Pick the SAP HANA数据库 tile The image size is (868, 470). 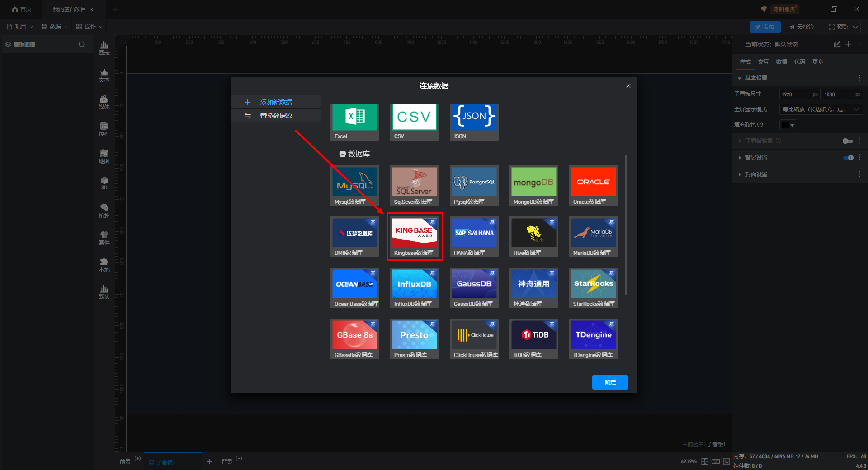pyautogui.click(x=474, y=237)
